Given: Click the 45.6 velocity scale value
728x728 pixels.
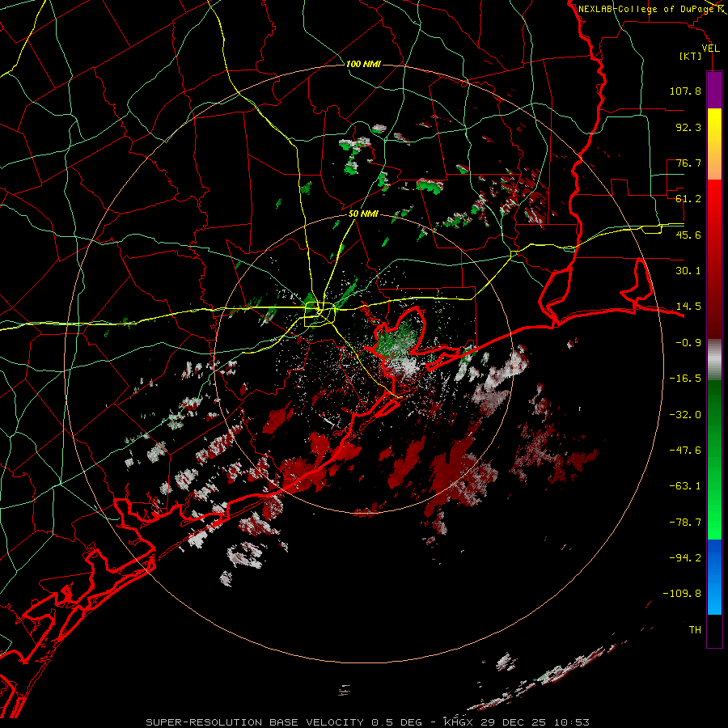Looking at the screenshot, I should [688, 235].
